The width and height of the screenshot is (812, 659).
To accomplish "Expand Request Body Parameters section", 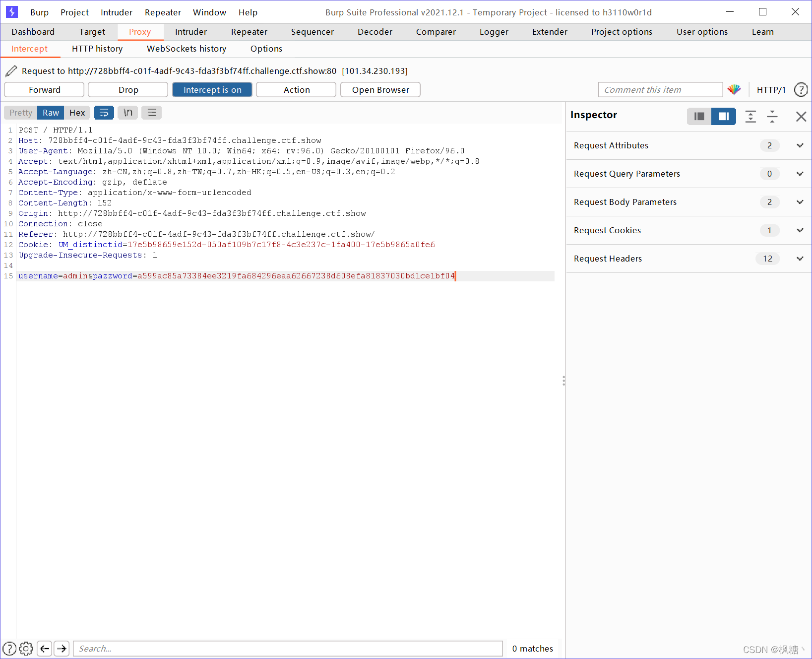I will click(x=688, y=202).
